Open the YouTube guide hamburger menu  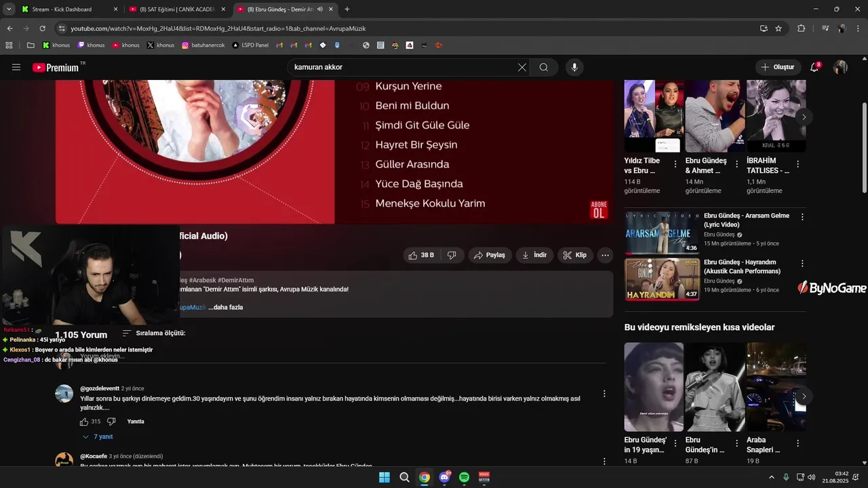pyautogui.click(x=16, y=67)
